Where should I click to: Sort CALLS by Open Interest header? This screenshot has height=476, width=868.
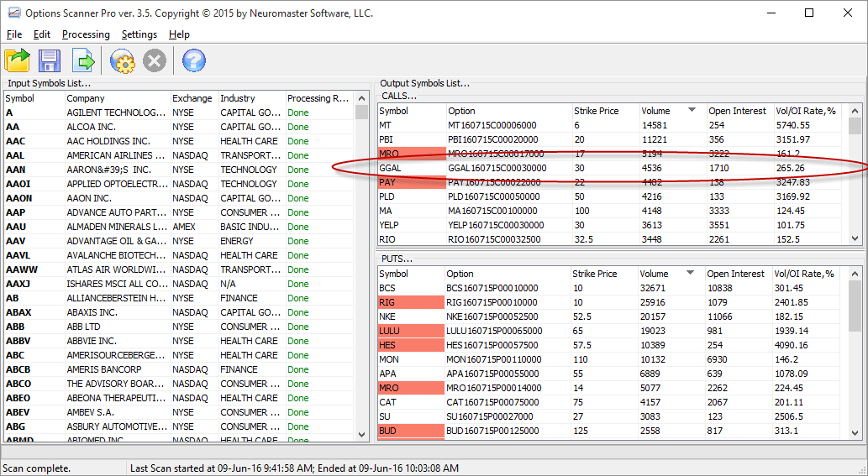[740, 111]
